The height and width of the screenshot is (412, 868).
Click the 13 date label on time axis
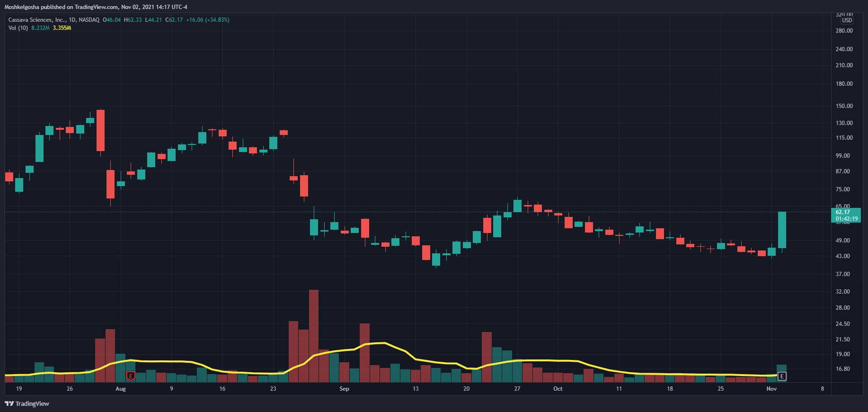(x=416, y=389)
